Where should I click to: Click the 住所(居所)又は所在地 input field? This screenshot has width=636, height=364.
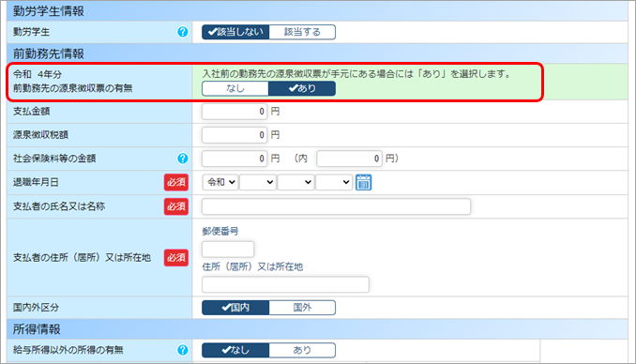[285, 284]
